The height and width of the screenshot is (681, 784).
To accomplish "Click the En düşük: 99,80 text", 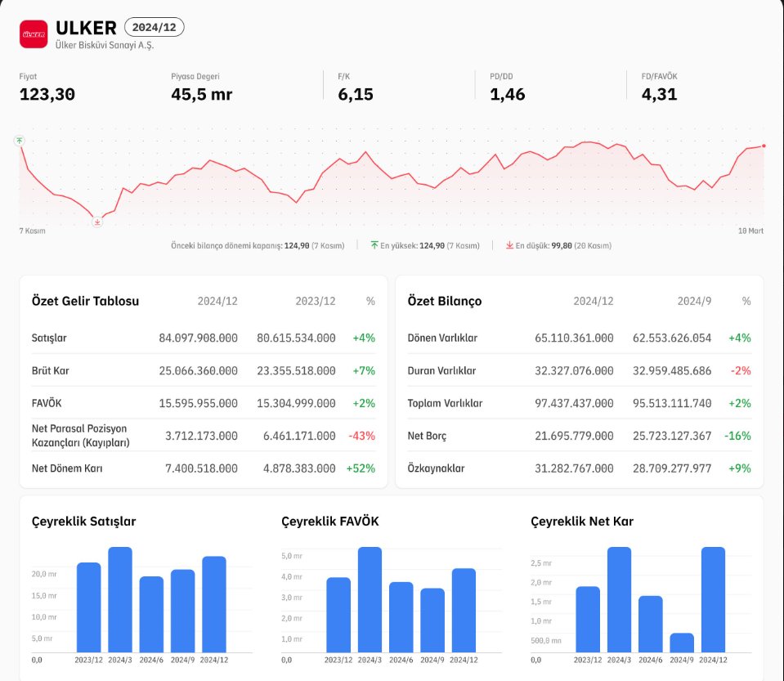I will 563,245.
